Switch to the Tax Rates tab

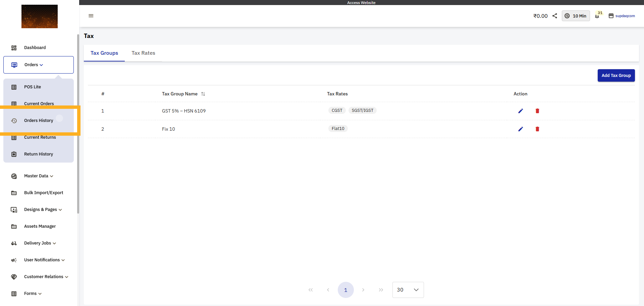click(143, 53)
